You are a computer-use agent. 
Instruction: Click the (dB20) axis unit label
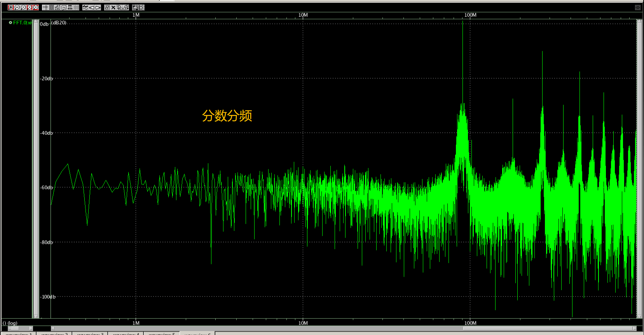tap(59, 23)
